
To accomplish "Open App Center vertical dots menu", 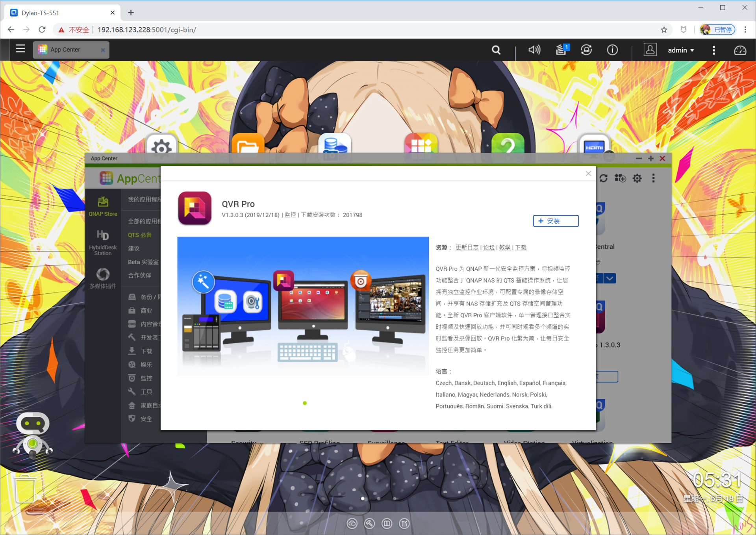I will tap(653, 178).
